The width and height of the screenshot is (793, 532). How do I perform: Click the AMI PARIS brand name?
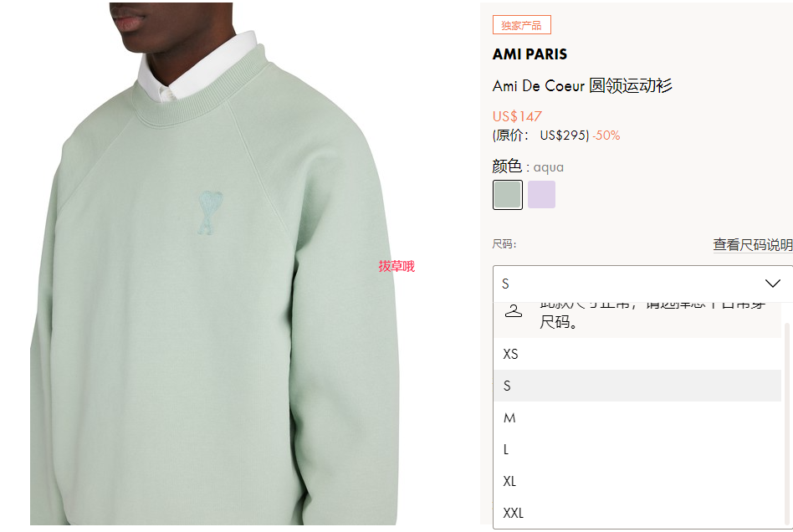[x=530, y=54]
